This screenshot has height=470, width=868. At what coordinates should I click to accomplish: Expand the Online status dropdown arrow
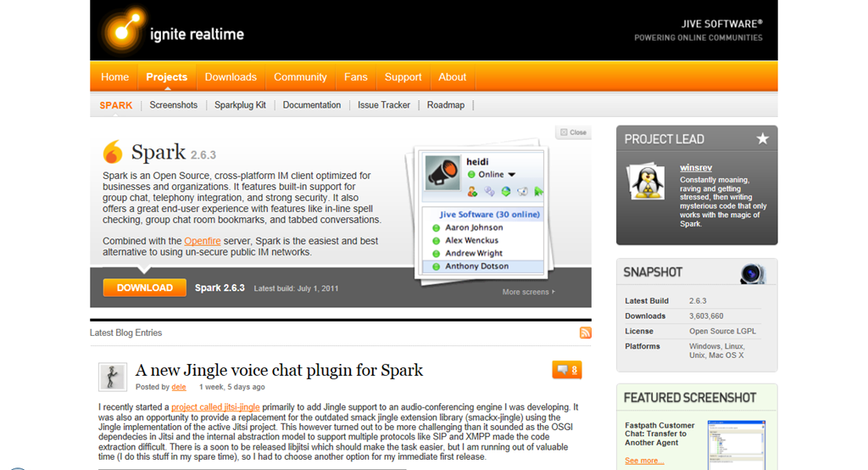point(512,175)
